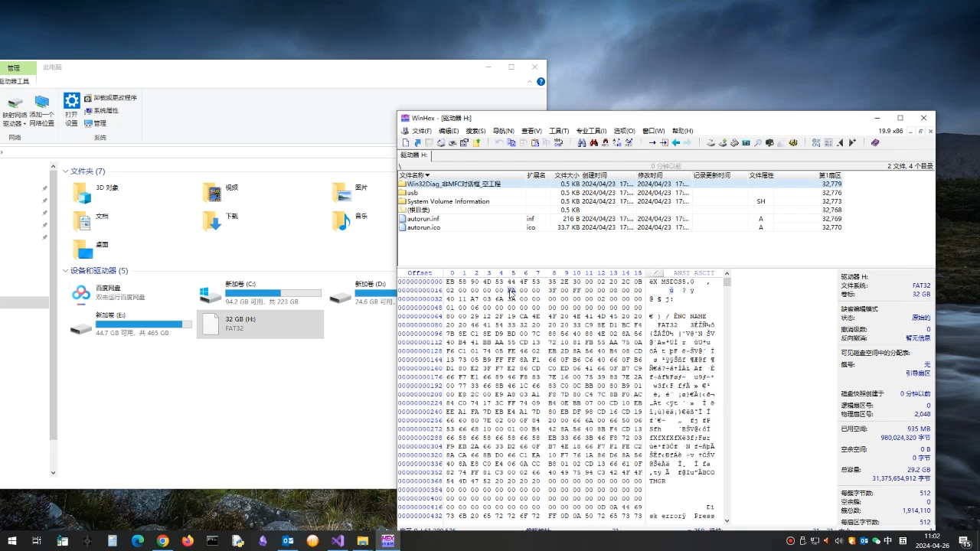The height and width of the screenshot is (551, 980).
Task: Open Outlook from the taskbar
Action: pos(288,540)
